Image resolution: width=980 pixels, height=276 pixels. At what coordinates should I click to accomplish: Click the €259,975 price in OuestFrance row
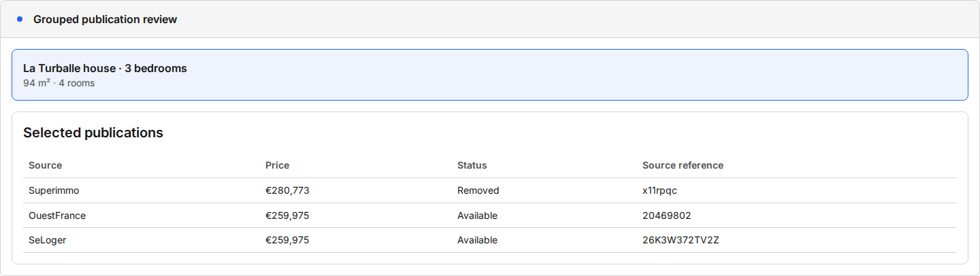tap(287, 215)
